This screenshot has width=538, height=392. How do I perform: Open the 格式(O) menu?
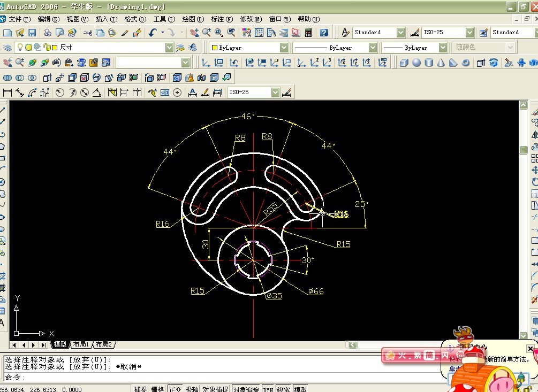135,19
